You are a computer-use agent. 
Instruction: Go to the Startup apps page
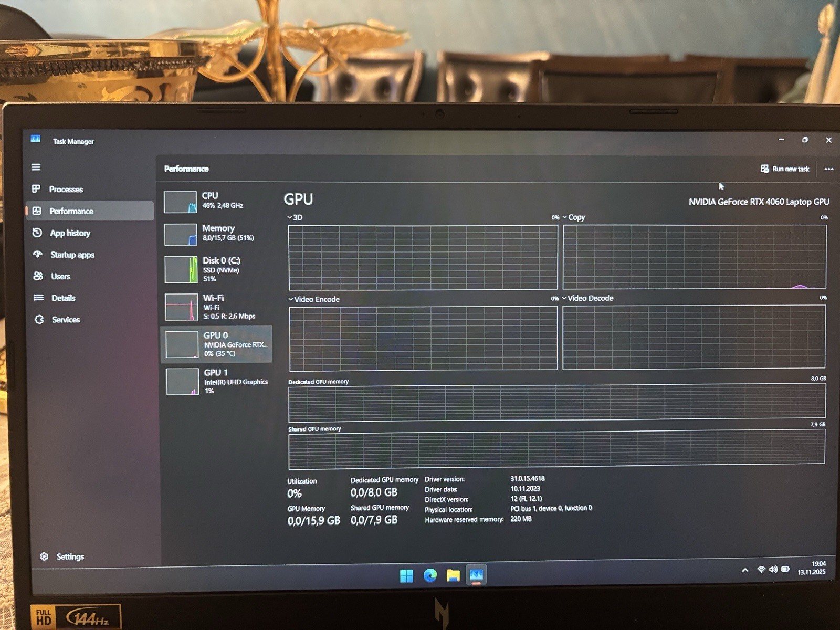(x=91, y=255)
